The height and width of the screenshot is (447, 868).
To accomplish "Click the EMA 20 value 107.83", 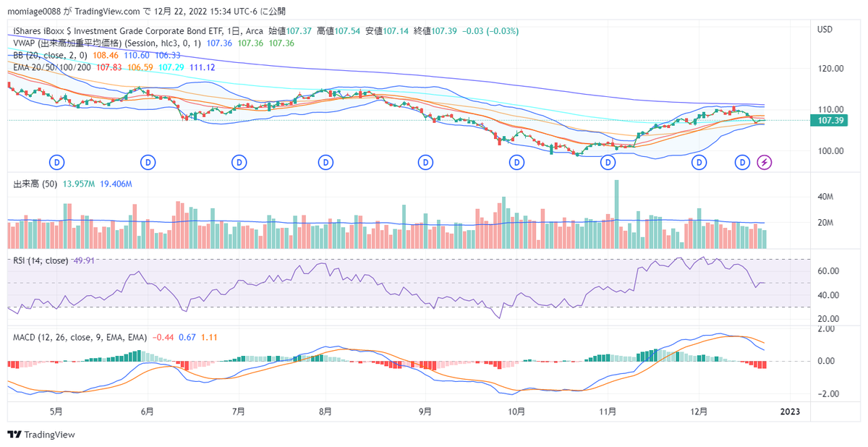I will click(109, 67).
